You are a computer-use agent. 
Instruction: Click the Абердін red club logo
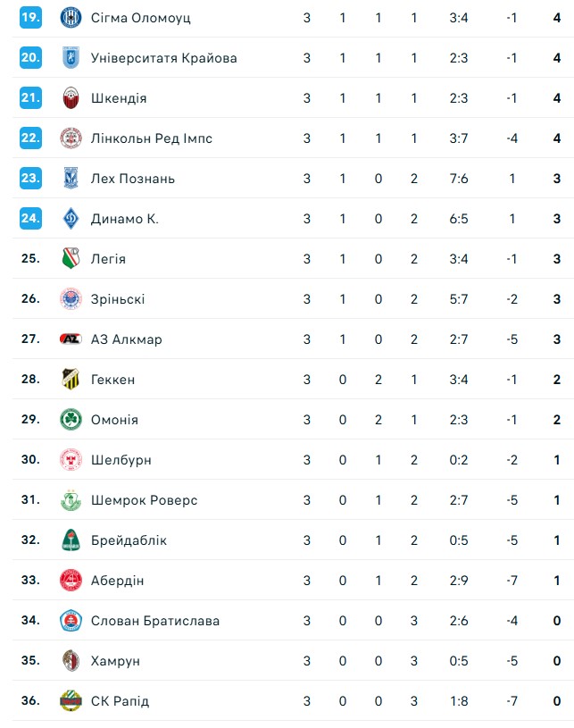(71, 581)
